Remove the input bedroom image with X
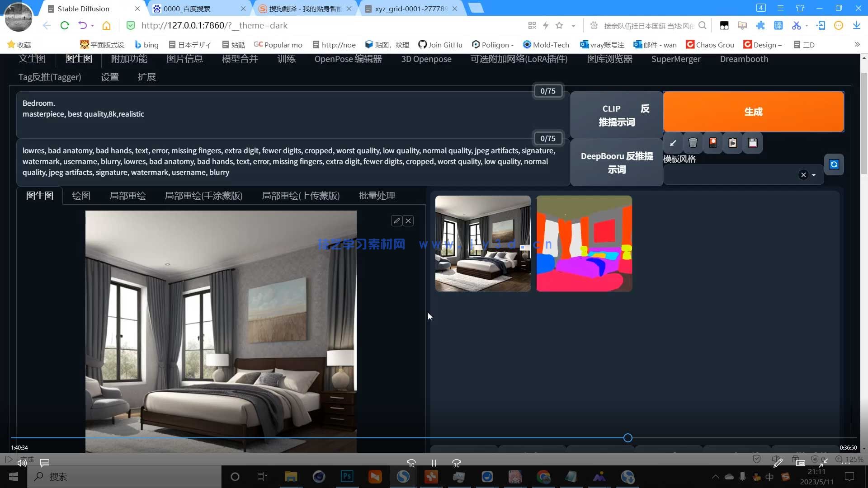This screenshot has height=488, width=868. pos(408,221)
